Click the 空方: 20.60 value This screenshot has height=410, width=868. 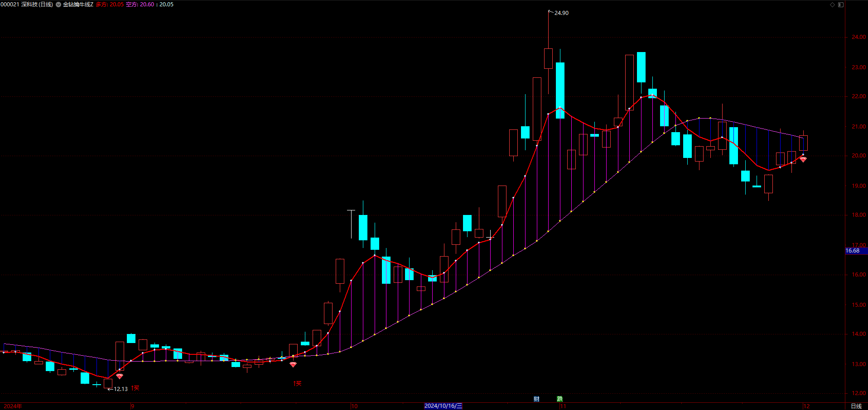tap(140, 5)
